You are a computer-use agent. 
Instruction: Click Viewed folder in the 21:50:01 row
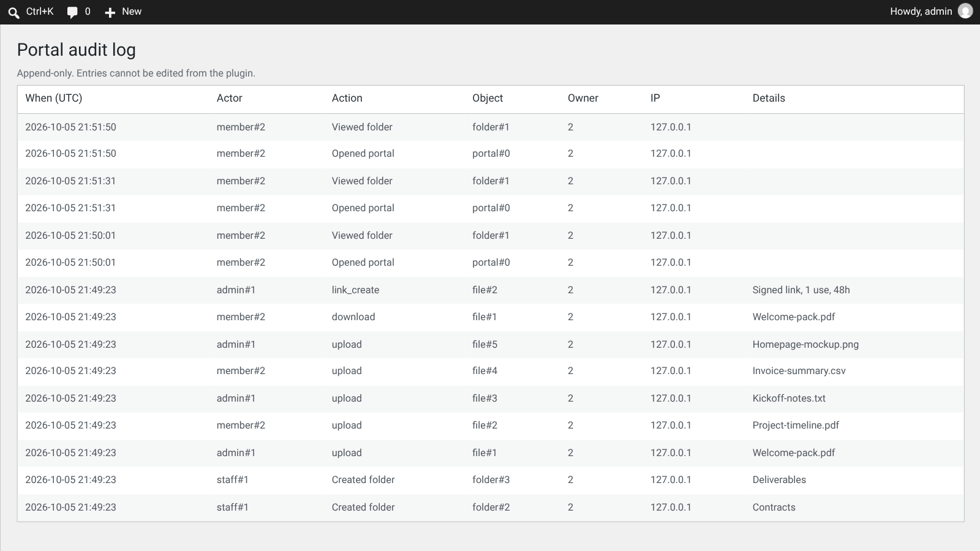pos(362,235)
